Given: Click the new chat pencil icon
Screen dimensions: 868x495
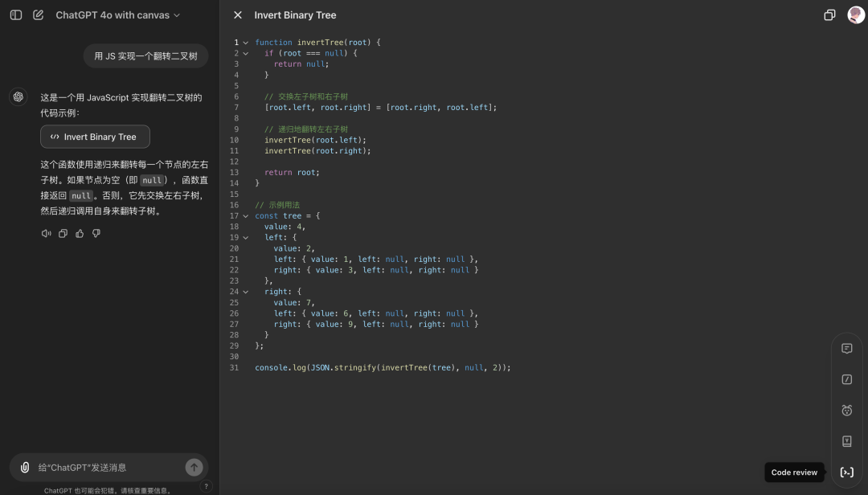Looking at the screenshot, I should [38, 15].
